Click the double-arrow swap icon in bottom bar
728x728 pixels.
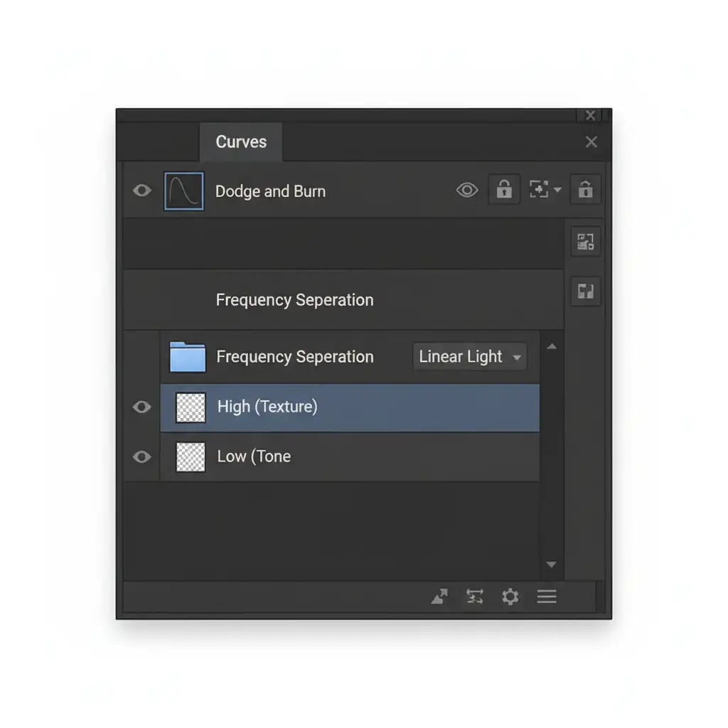click(475, 596)
